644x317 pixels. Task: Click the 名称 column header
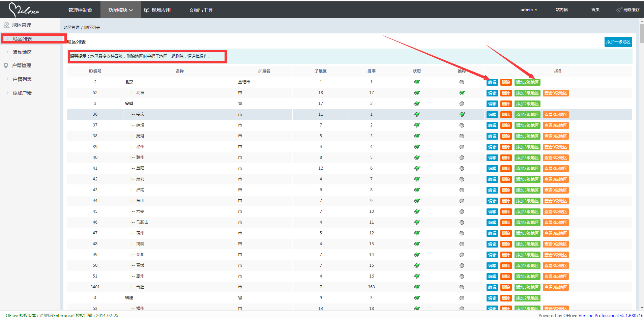tap(180, 71)
